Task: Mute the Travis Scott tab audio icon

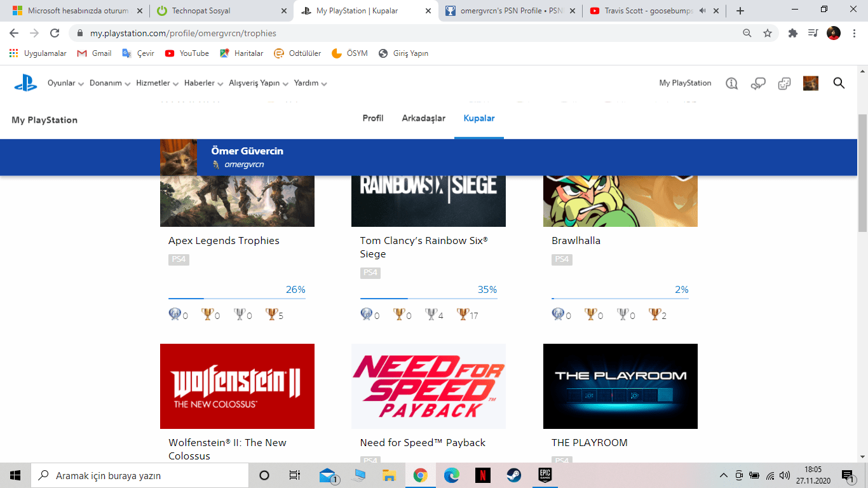Action: 703,11
